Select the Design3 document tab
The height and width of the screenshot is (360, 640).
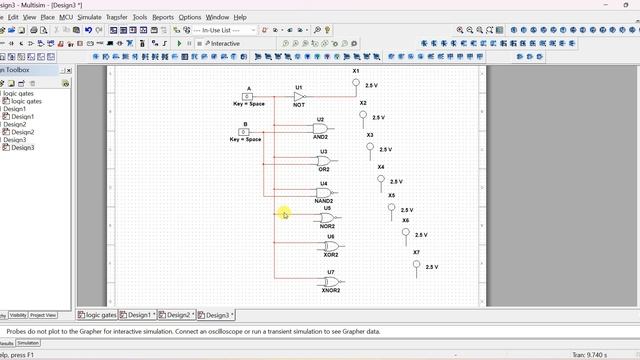click(216, 315)
